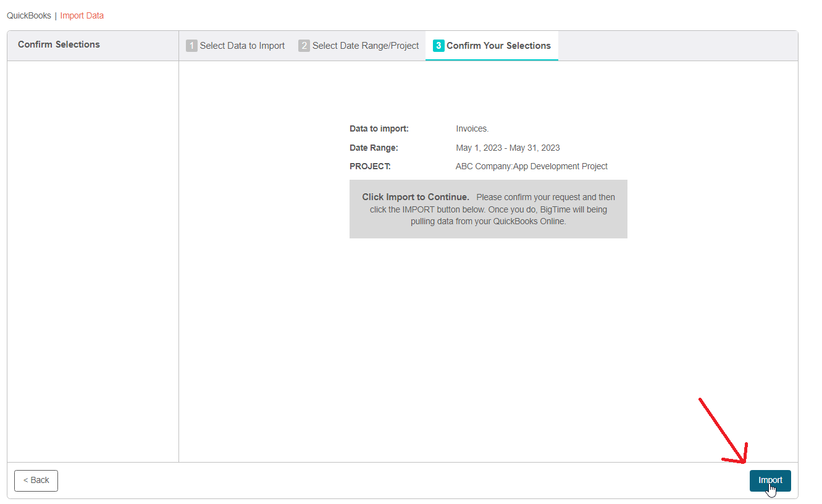Click the date range May 1, 2023 - May 31, 2023
822x504 pixels.
pos(508,148)
